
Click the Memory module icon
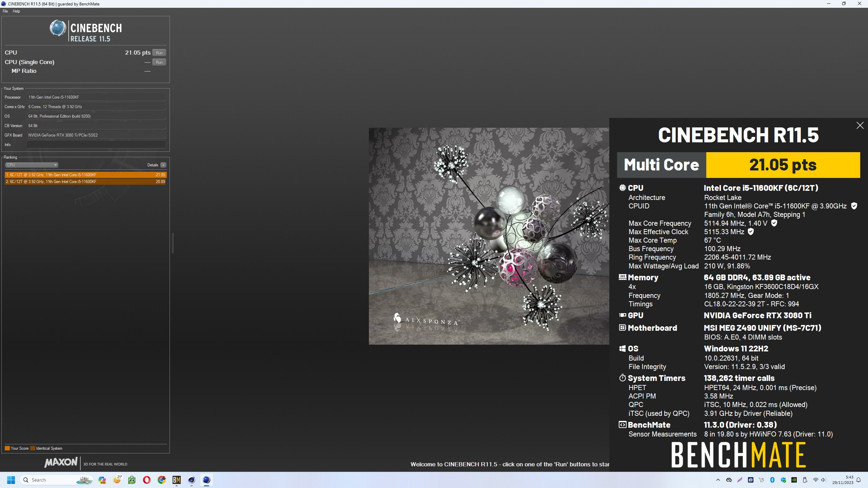[623, 277]
